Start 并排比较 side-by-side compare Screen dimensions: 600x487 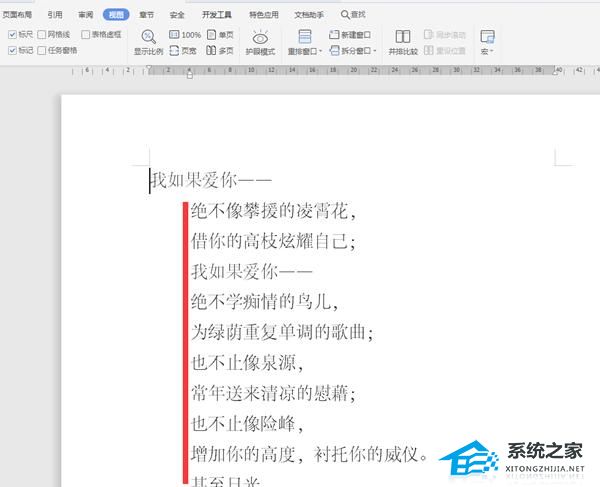pyautogui.click(x=403, y=42)
